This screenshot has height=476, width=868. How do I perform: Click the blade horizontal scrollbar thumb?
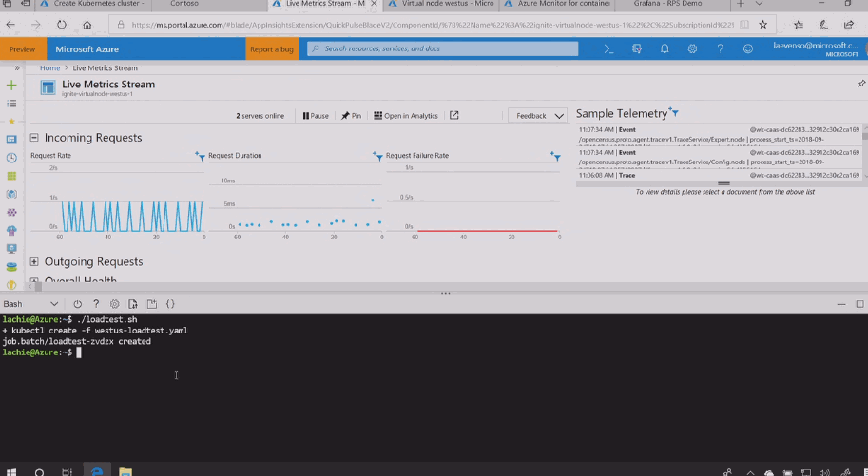(x=38, y=287)
